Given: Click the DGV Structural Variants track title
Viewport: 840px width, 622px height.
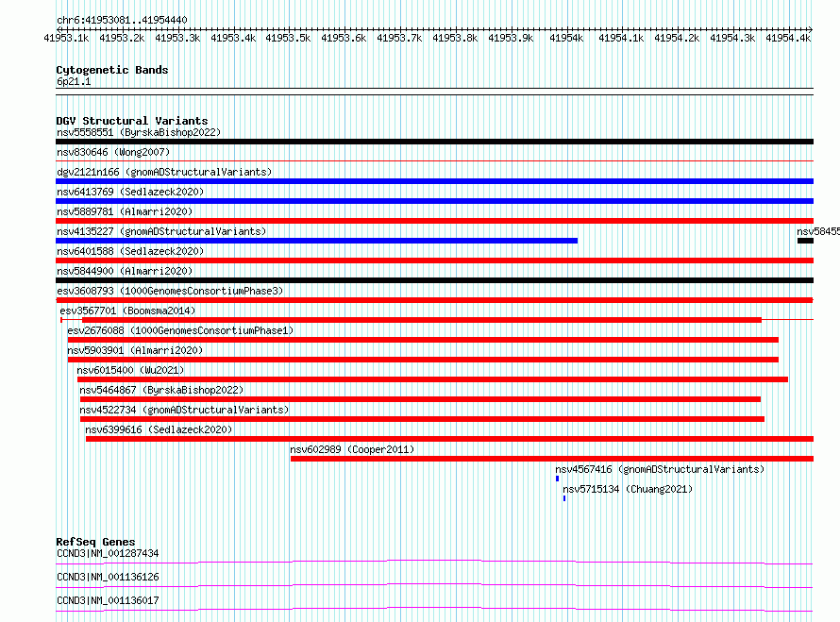Looking at the screenshot, I should coord(132,121).
